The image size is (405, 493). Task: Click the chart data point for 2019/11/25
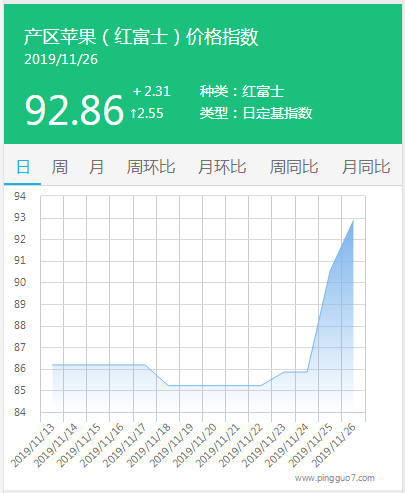pos(330,270)
